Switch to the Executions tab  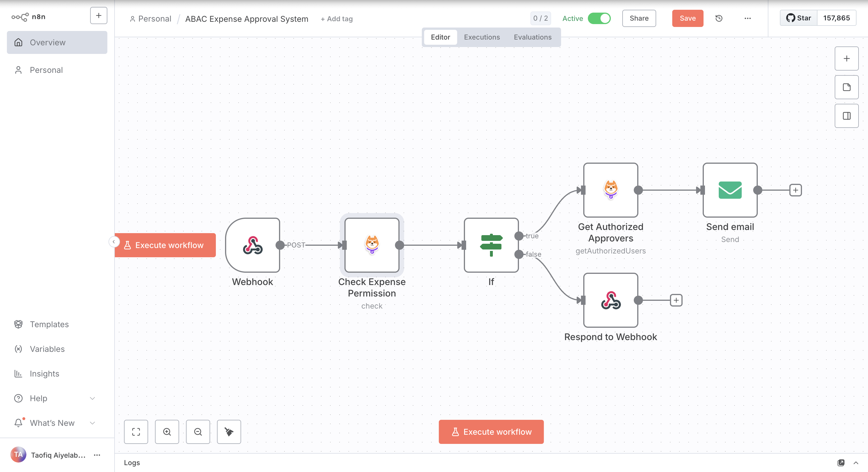tap(482, 37)
